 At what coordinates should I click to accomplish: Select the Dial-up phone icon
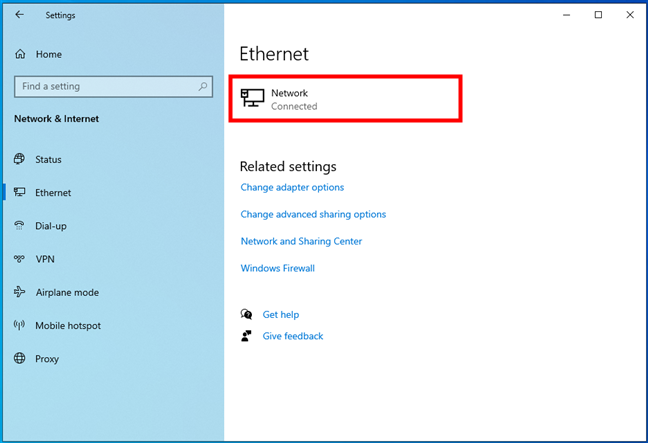19,226
